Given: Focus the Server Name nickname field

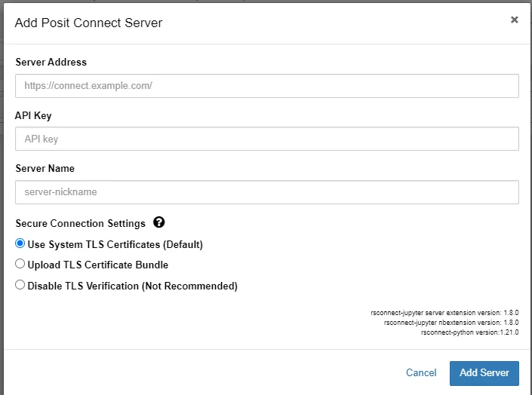Looking at the screenshot, I should (x=266, y=191).
